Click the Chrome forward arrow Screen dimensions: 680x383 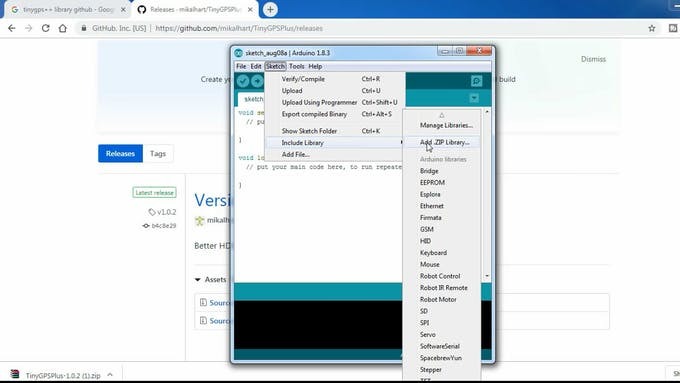tap(29, 28)
